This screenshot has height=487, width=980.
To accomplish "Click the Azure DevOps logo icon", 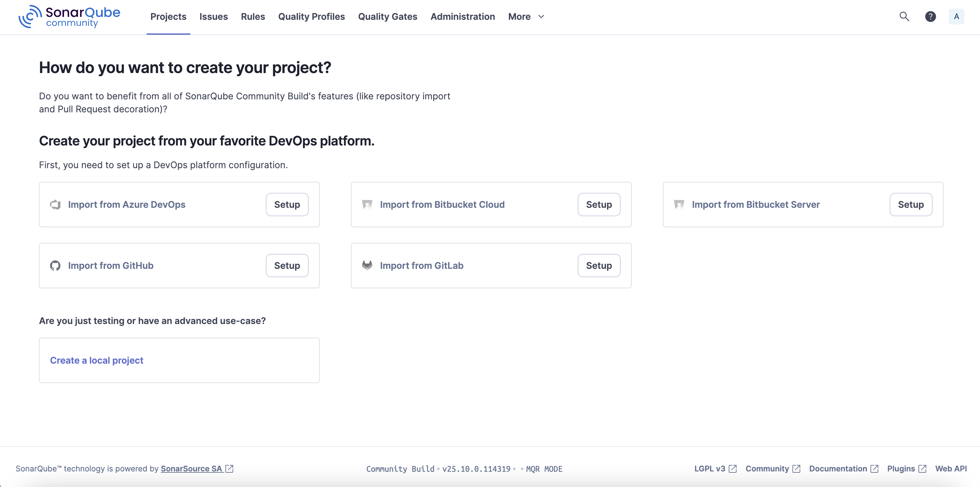I will point(56,205).
